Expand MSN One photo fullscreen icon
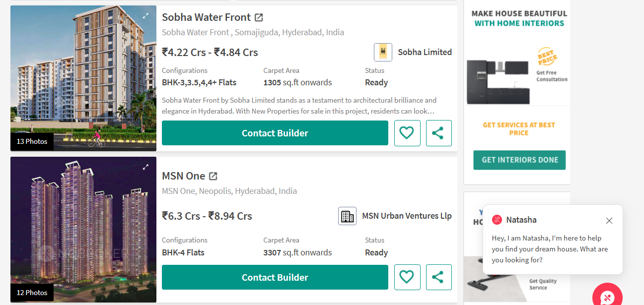Image resolution: width=644 pixels, height=305 pixels. pyautogui.click(x=146, y=167)
